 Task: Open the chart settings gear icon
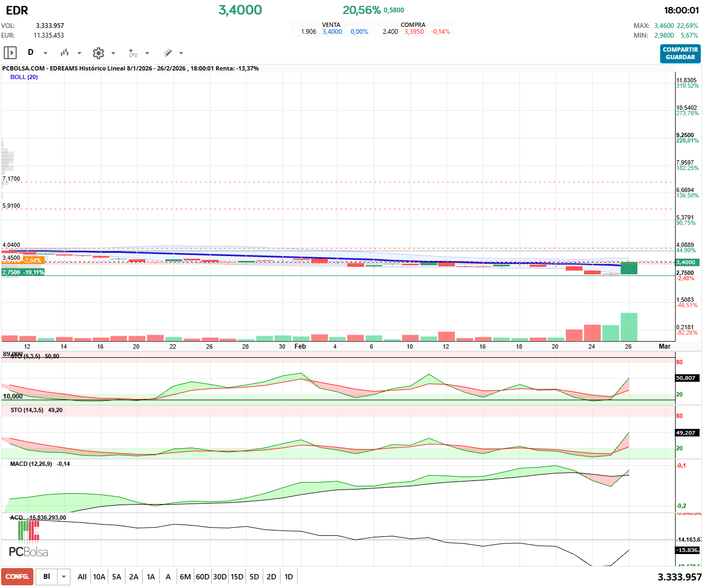pyautogui.click(x=98, y=53)
